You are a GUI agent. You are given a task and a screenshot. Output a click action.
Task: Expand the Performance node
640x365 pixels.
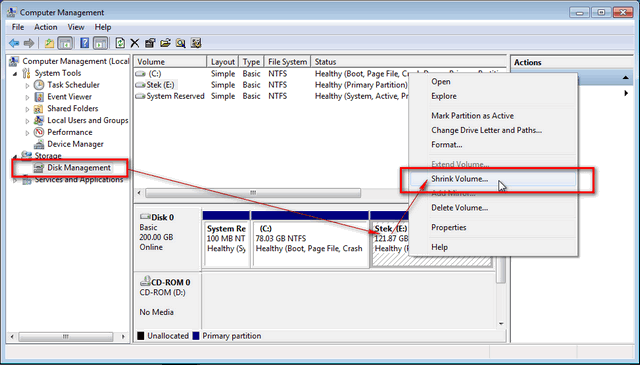coord(27,133)
